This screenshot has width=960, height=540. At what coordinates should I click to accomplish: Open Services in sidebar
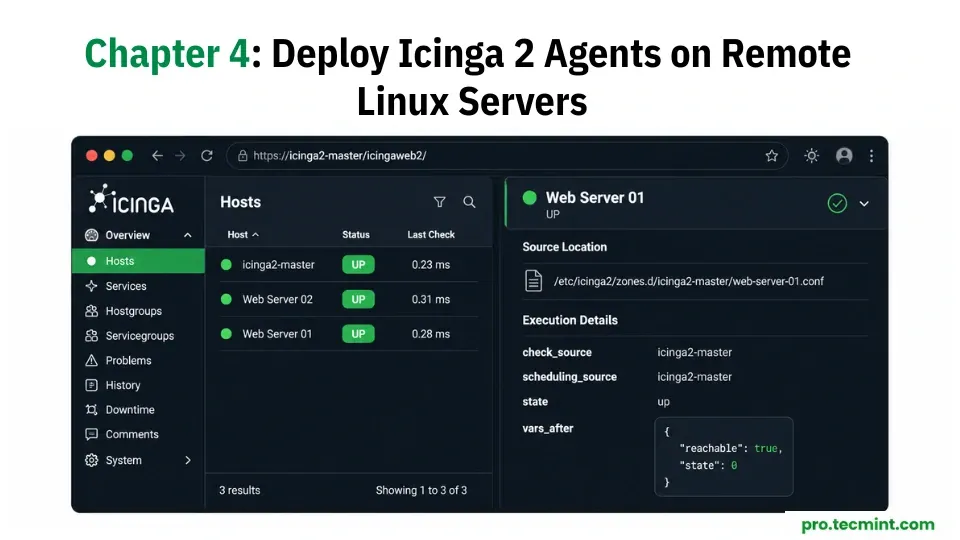(126, 286)
